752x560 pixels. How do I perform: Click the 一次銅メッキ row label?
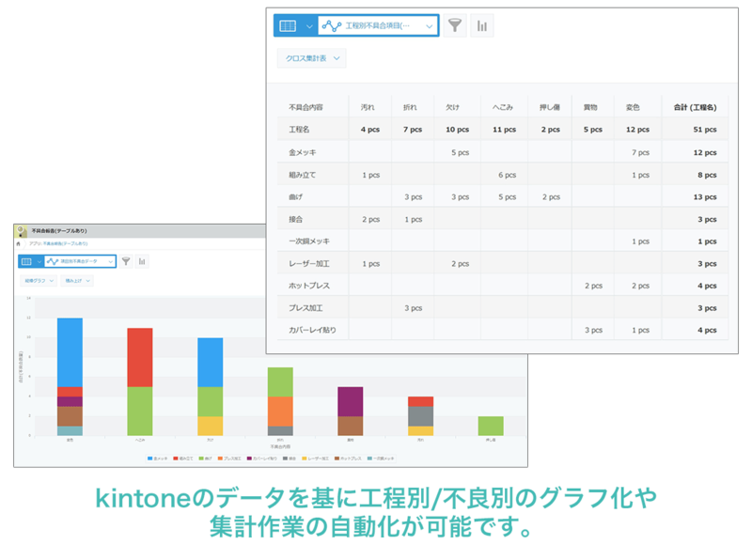coord(309,241)
